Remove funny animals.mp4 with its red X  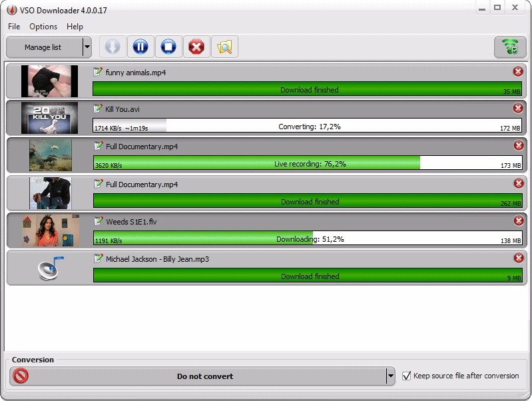click(x=518, y=72)
